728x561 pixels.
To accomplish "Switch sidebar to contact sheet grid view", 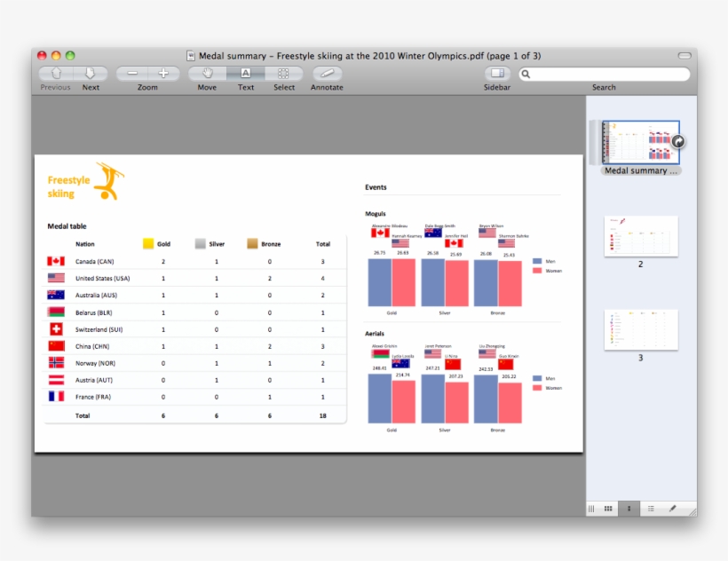I will tap(607, 509).
